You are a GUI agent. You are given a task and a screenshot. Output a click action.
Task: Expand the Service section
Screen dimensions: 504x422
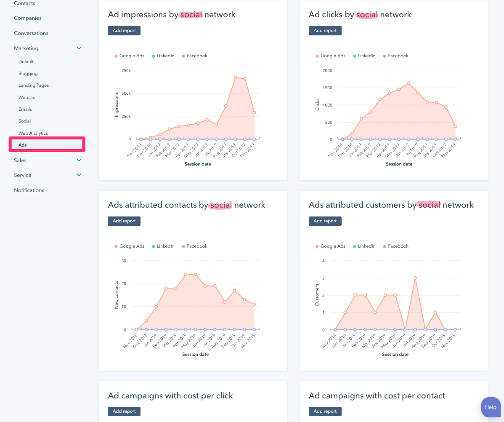pyautogui.click(x=79, y=175)
